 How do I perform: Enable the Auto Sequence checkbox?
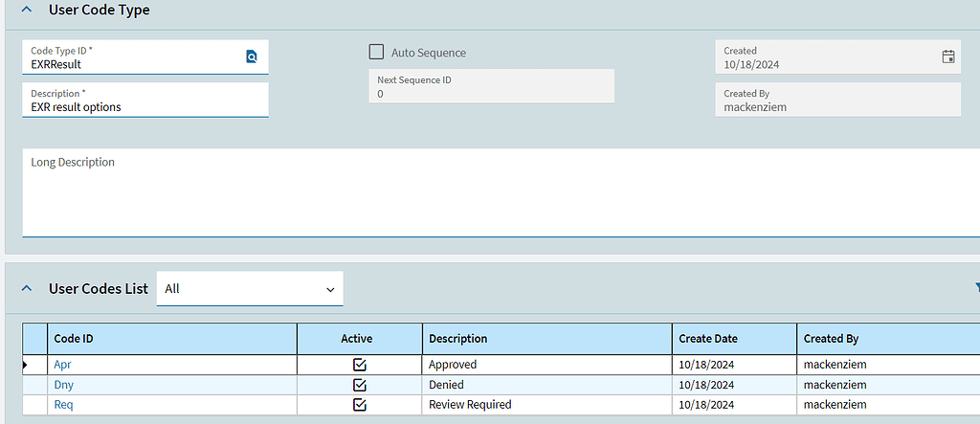tap(376, 52)
